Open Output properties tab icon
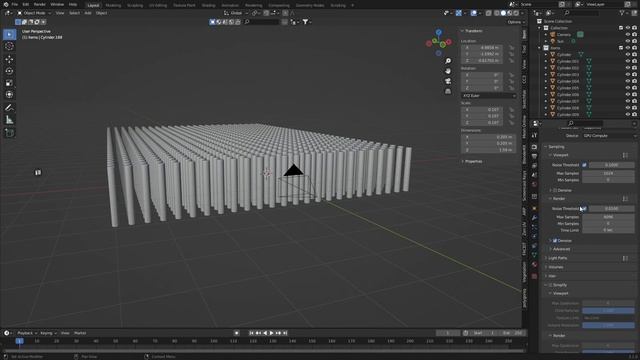Screen dimensions: 640x360 tap(534, 156)
